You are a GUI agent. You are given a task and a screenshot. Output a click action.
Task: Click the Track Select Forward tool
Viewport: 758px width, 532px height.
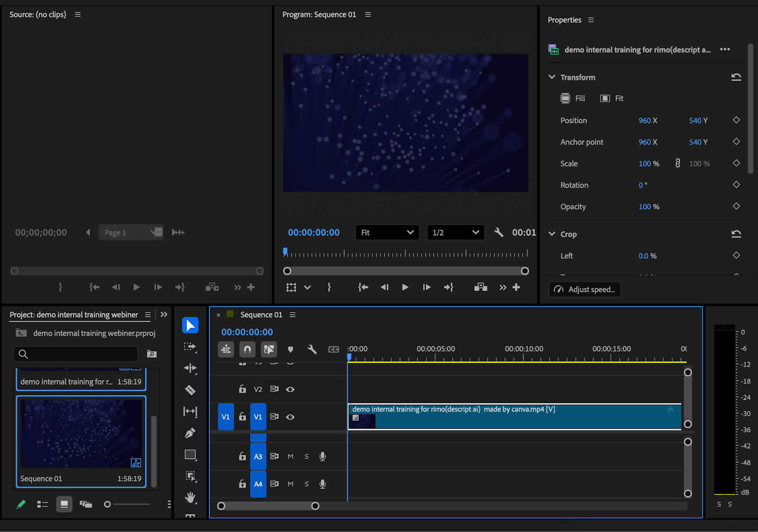coord(190,347)
